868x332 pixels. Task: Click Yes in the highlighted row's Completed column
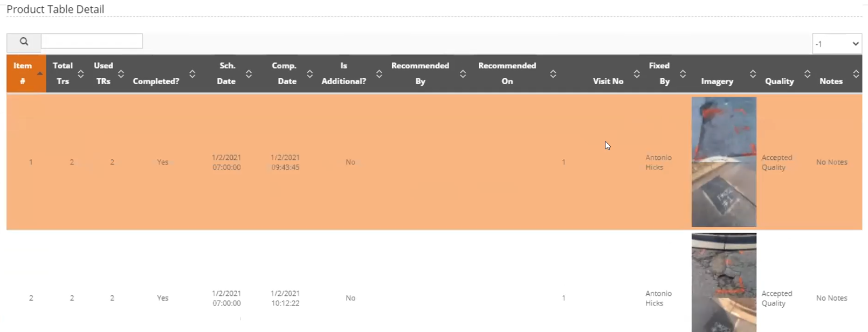[163, 162]
